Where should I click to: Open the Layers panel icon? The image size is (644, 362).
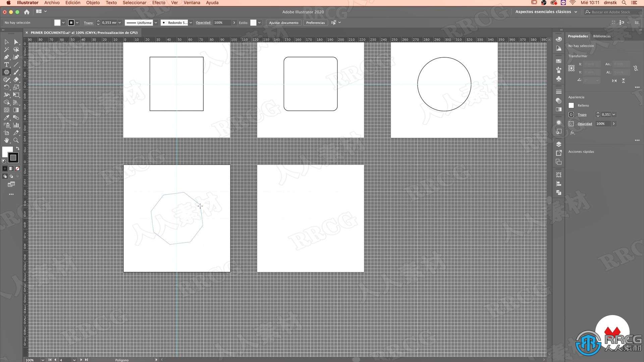point(558,144)
